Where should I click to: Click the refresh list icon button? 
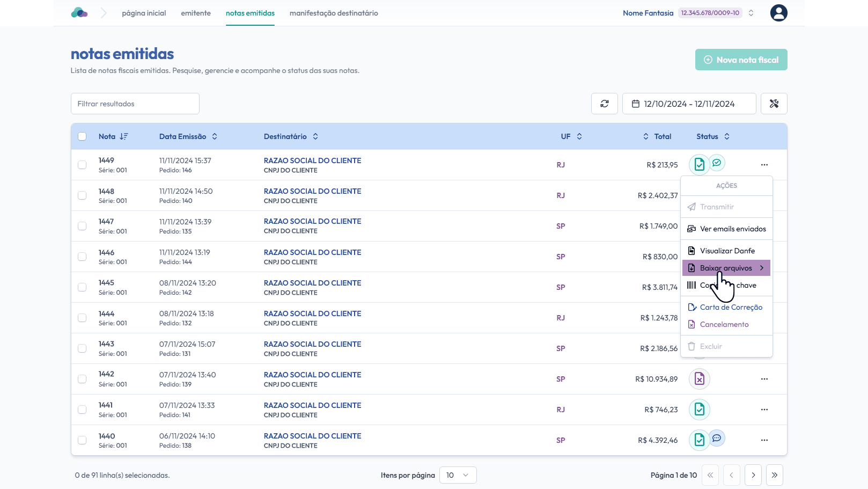click(604, 104)
